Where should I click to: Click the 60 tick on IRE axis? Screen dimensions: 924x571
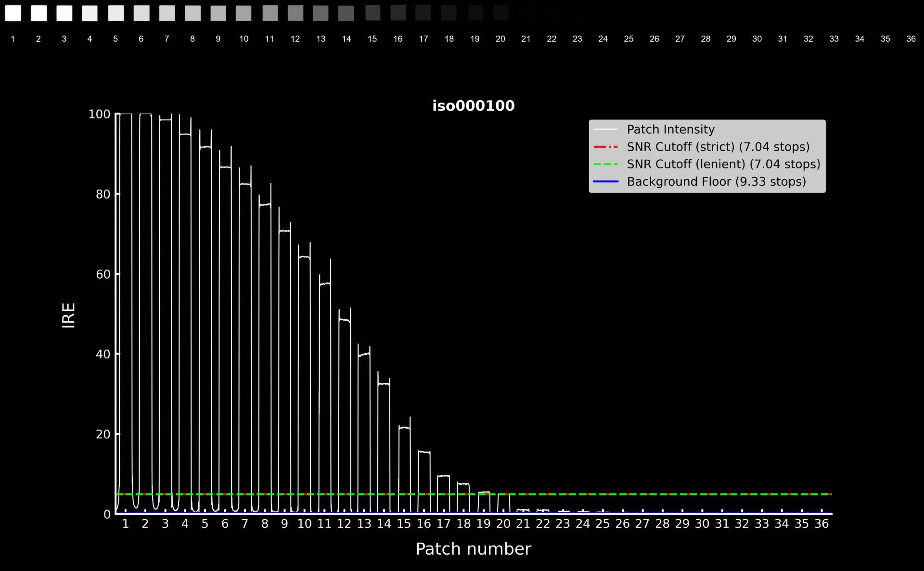[103, 274]
